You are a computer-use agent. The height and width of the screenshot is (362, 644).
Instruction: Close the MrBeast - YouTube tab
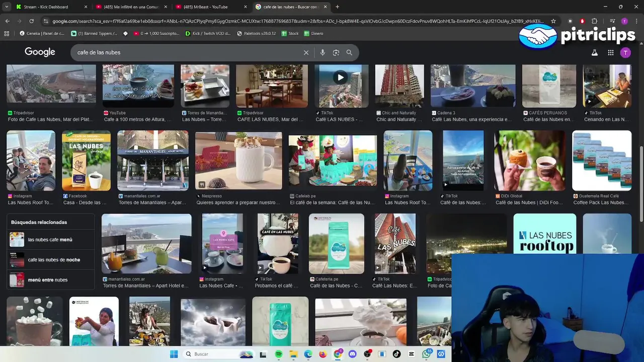click(x=246, y=7)
